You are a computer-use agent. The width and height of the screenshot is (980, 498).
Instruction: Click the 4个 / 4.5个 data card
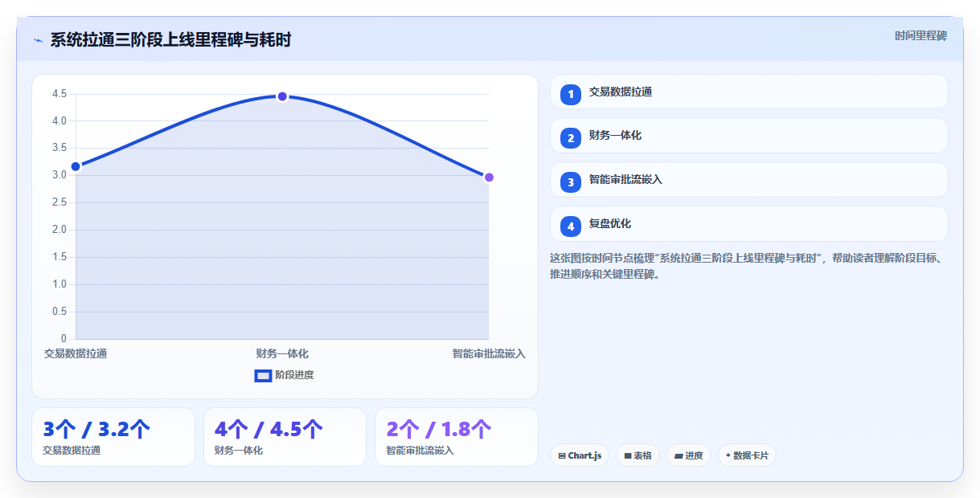click(285, 437)
